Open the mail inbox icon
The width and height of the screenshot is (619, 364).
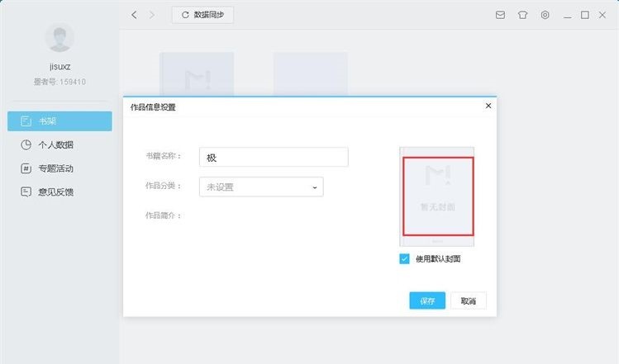500,15
